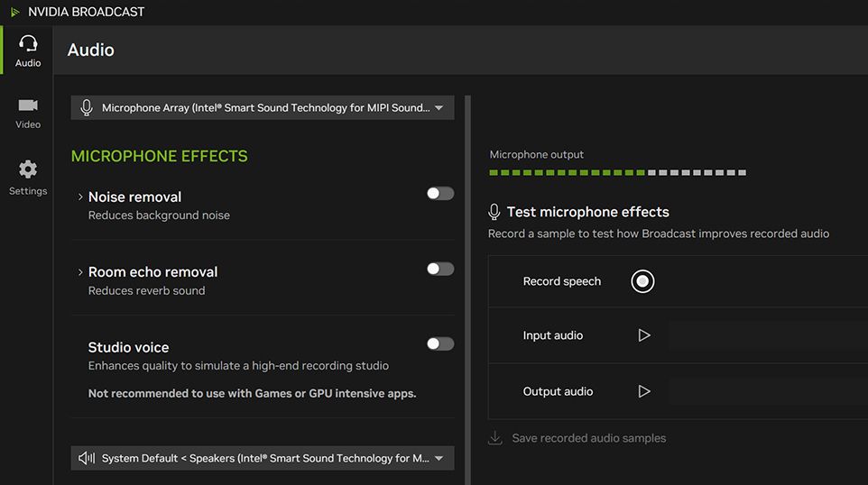Click the 'Microphone output' label

[x=537, y=154]
